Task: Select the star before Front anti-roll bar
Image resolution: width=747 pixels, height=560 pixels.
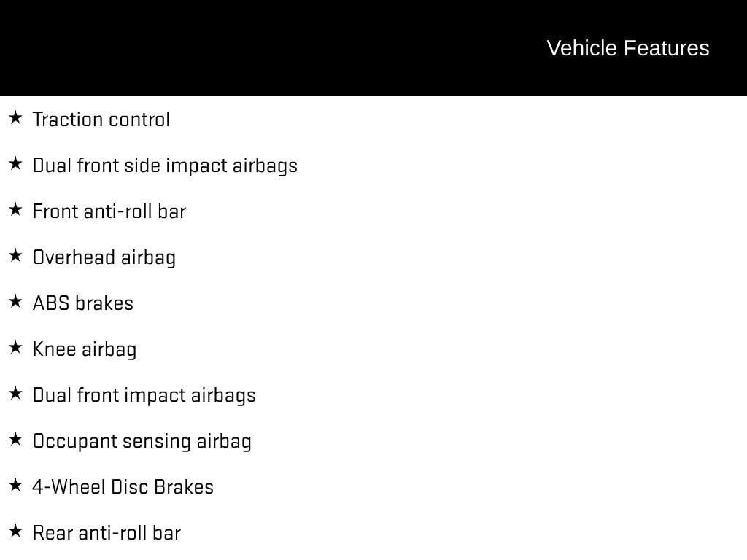Action: coord(15,209)
